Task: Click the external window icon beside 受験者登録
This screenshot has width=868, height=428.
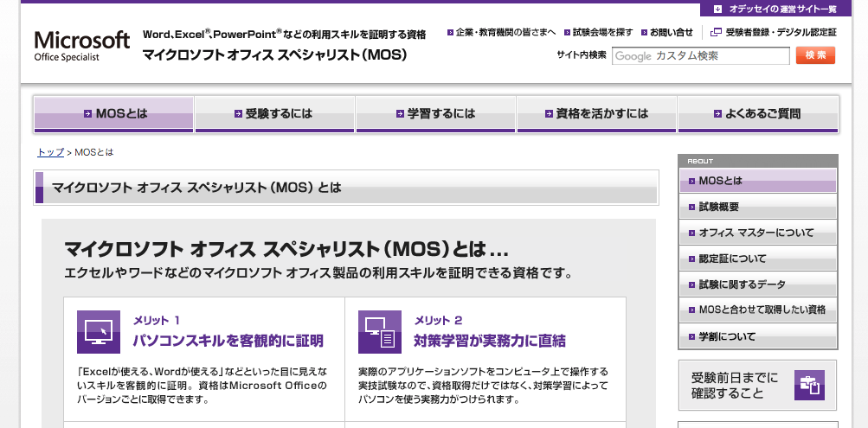Action: pyautogui.click(x=716, y=33)
